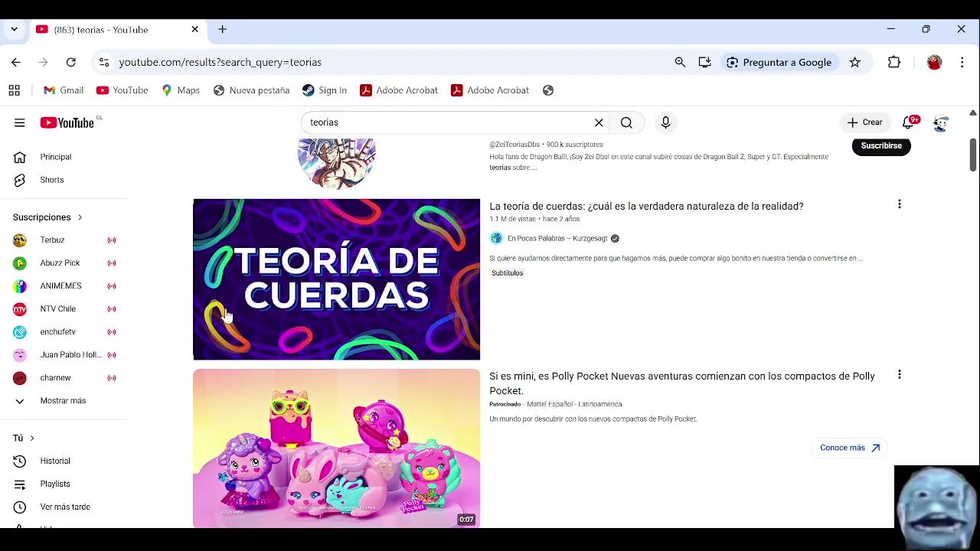Viewport: 980px width, 551px height.
Task: Open the Polly Pocket ad thumbnail
Action: pos(336,448)
